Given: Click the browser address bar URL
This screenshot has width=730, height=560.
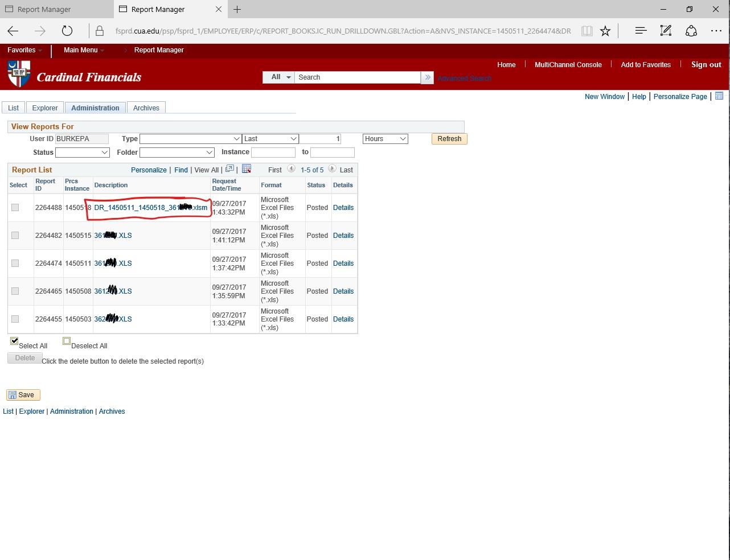Looking at the screenshot, I should tap(343, 31).
